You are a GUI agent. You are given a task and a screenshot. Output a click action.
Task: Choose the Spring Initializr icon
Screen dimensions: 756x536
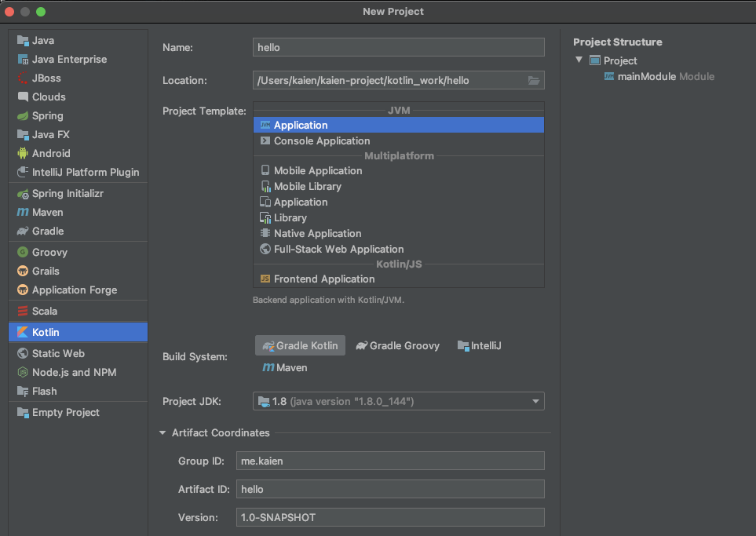pyautogui.click(x=23, y=194)
